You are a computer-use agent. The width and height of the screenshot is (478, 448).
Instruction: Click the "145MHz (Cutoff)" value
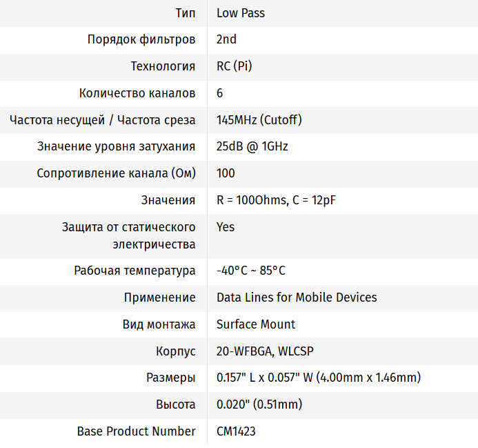point(259,120)
